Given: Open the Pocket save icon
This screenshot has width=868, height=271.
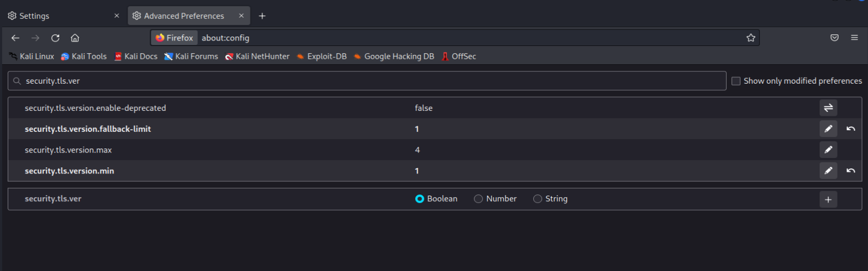Looking at the screenshot, I should pyautogui.click(x=834, y=38).
